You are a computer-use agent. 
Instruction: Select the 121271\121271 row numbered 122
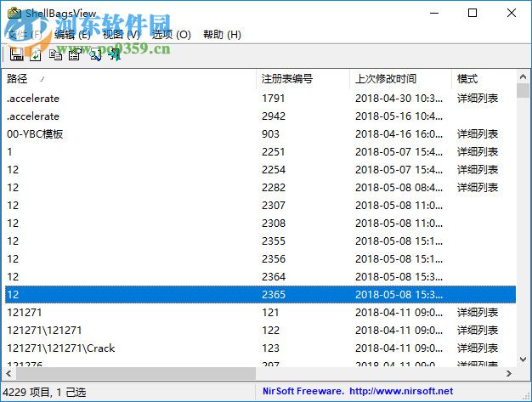tap(261, 330)
